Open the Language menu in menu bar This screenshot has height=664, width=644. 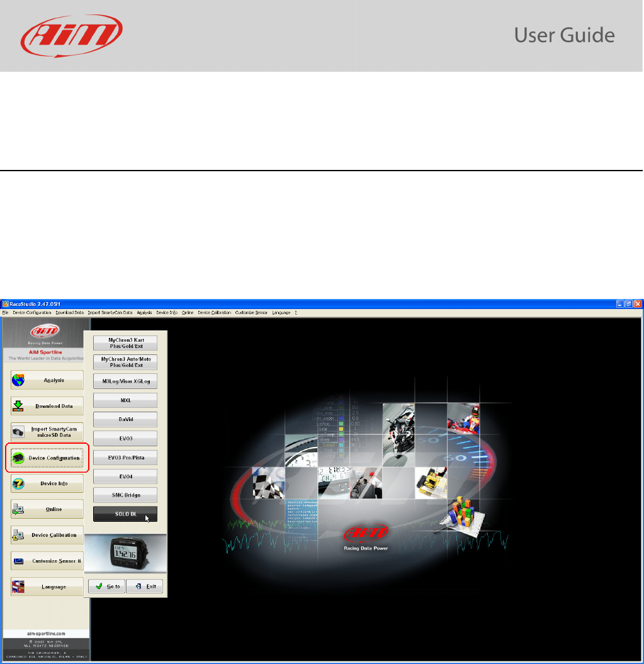coord(281,313)
